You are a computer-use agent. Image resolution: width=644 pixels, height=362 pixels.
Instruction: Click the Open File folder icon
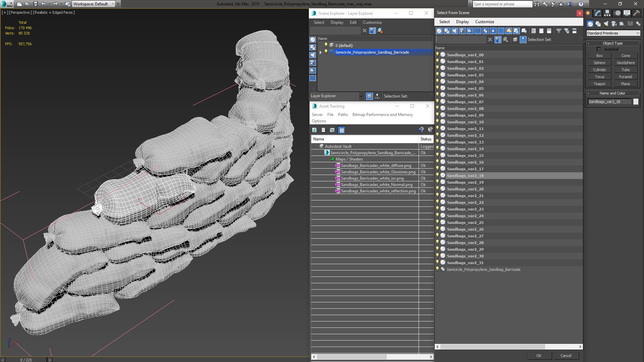tap(27, 4)
